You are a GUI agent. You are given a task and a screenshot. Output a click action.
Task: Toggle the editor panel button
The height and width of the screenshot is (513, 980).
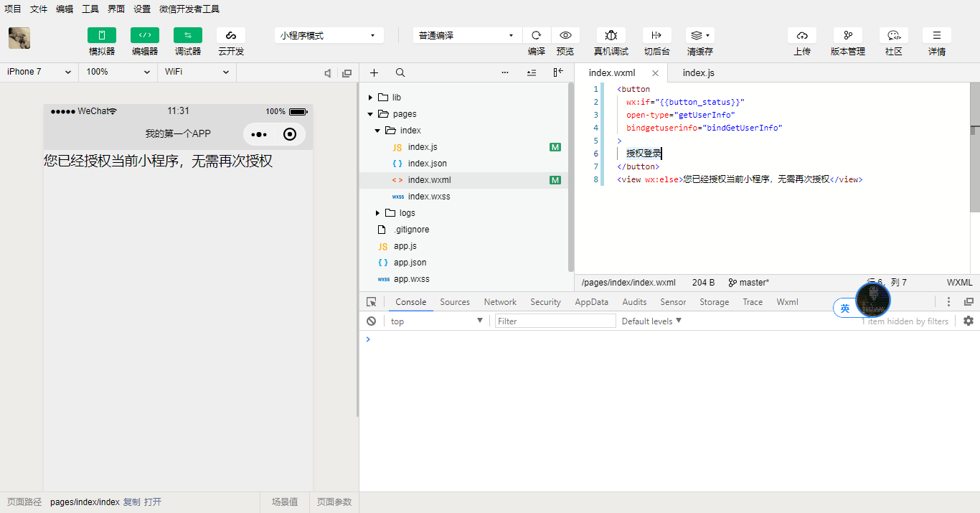pyautogui.click(x=144, y=35)
